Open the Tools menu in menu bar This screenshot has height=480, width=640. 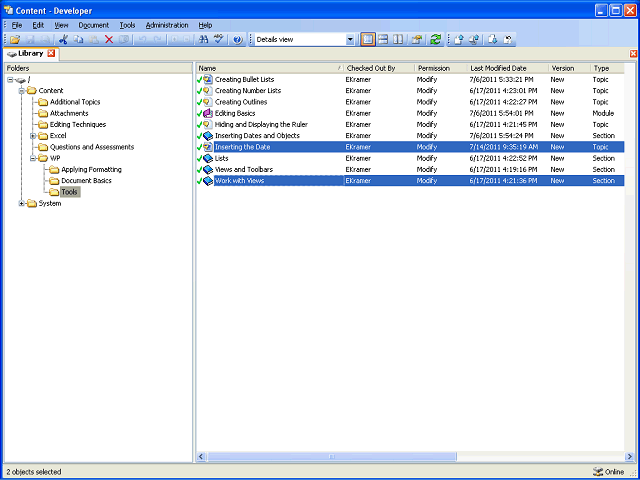click(x=127, y=25)
